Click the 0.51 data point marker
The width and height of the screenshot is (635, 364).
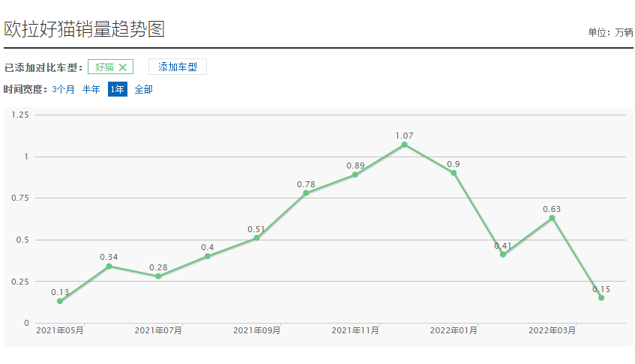click(x=256, y=238)
